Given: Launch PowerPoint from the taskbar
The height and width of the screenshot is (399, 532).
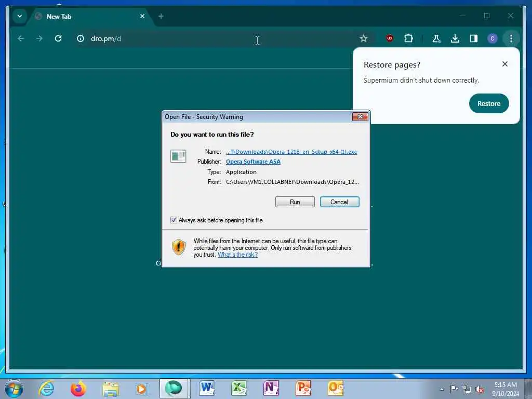Looking at the screenshot, I should click(303, 388).
